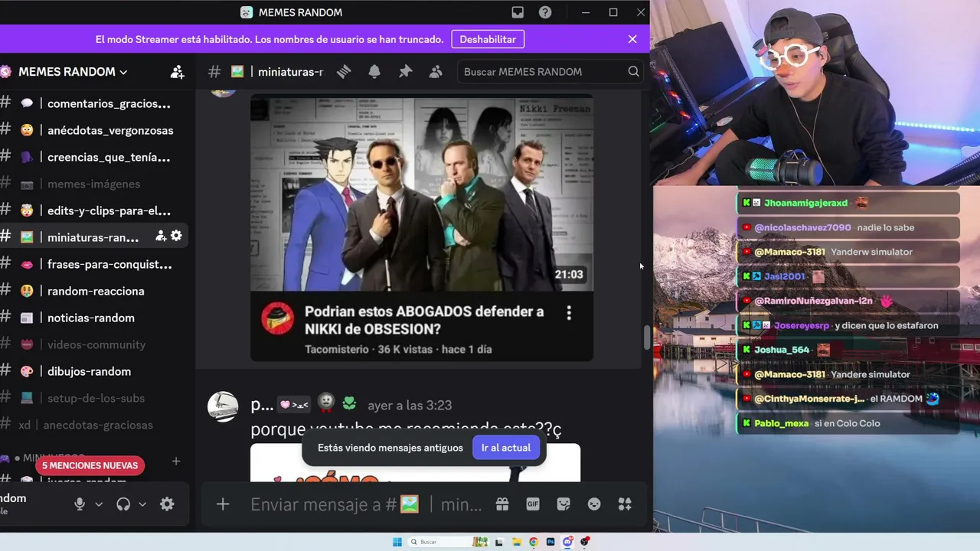Viewport: 980px width, 551px height.
Task: Open Tacomisterio channel avatar in embed
Action: point(277,318)
